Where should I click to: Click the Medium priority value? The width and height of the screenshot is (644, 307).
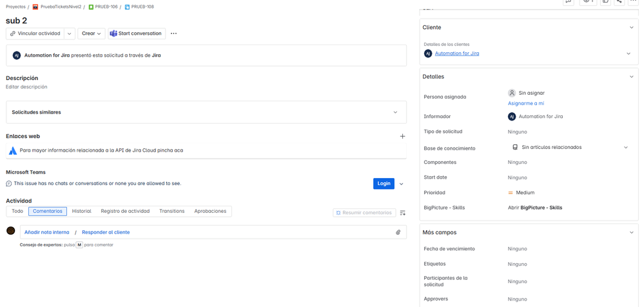[x=525, y=193]
